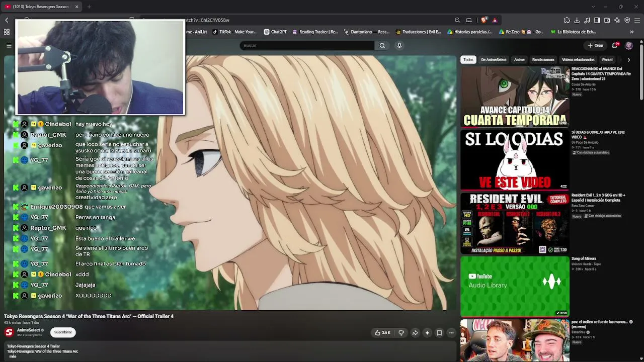Open the YouTube Audio Library thumbnail
Image resolution: width=644 pixels, height=362 pixels.
coord(515,287)
